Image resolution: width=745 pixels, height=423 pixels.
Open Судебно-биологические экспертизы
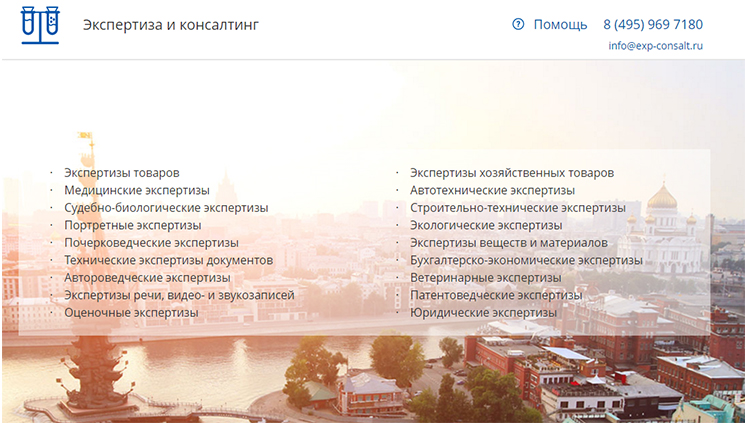[166, 208]
